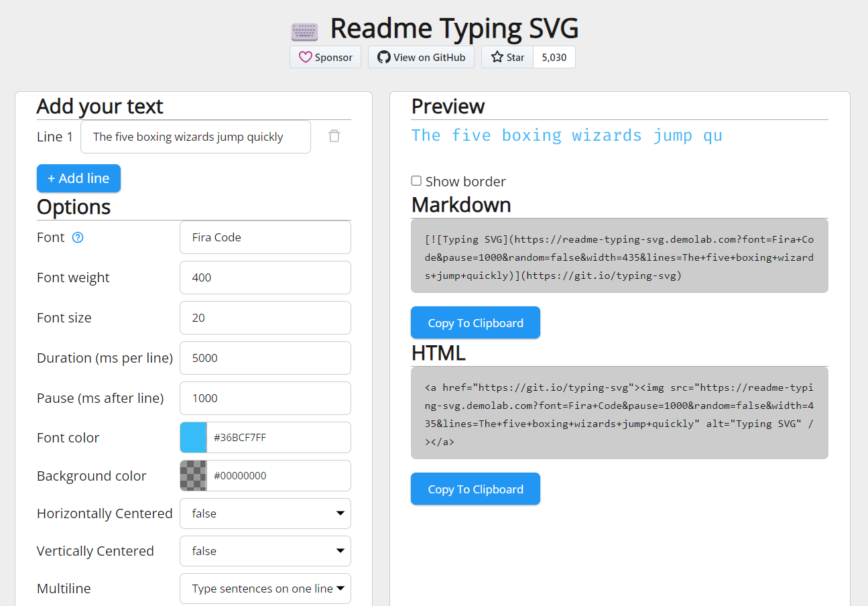Image resolution: width=868 pixels, height=606 pixels.
Task: Click the trash icon to delete Line 1
Action: [x=334, y=136]
